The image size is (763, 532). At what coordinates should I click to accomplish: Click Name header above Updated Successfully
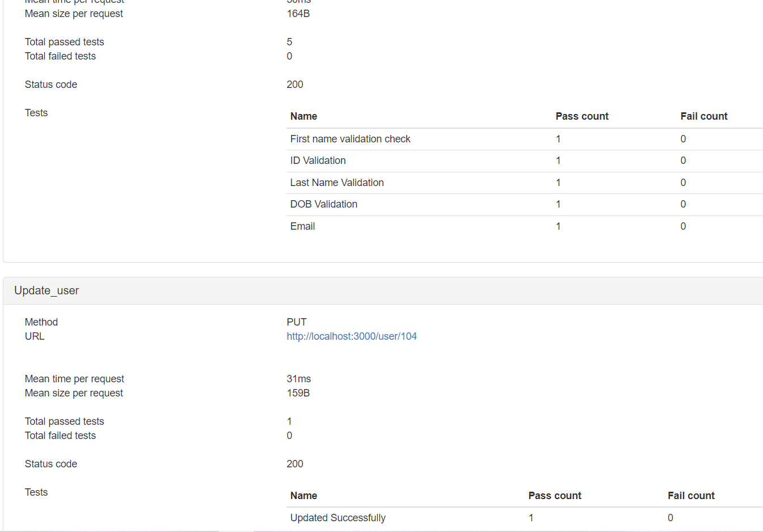coord(303,496)
